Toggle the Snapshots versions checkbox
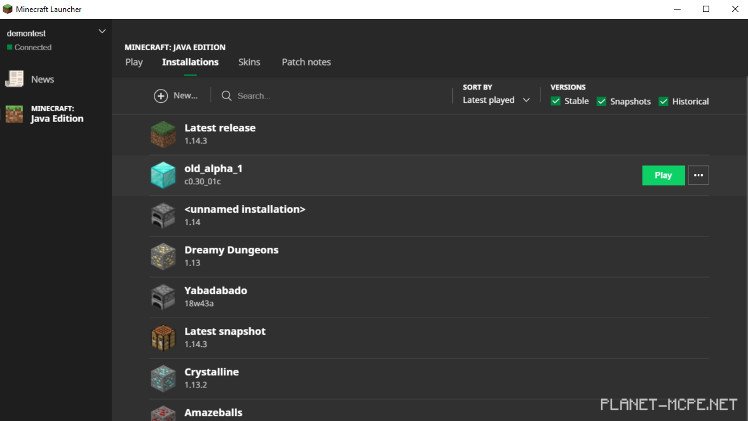 [x=602, y=101]
